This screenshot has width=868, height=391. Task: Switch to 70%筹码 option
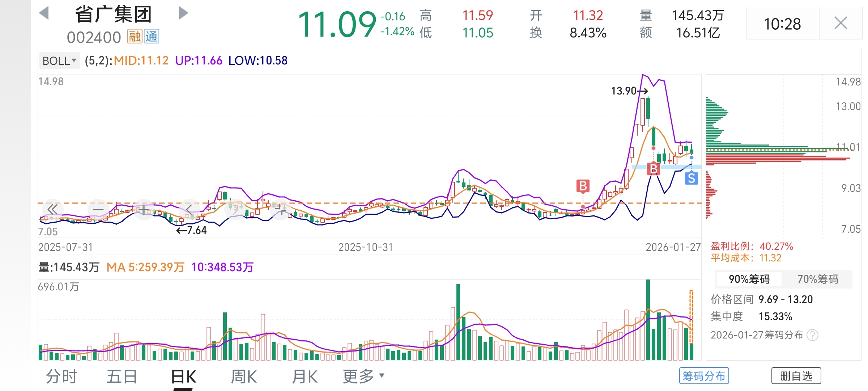[817, 279]
